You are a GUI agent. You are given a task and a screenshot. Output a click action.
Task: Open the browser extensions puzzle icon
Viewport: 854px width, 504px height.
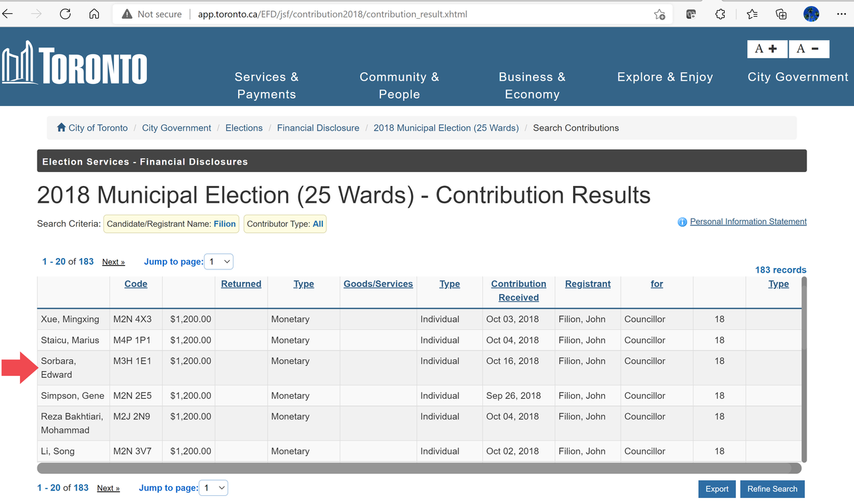click(721, 14)
